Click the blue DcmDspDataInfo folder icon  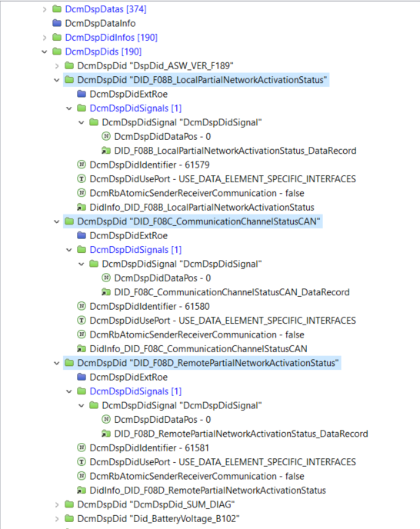pos(57,23)
